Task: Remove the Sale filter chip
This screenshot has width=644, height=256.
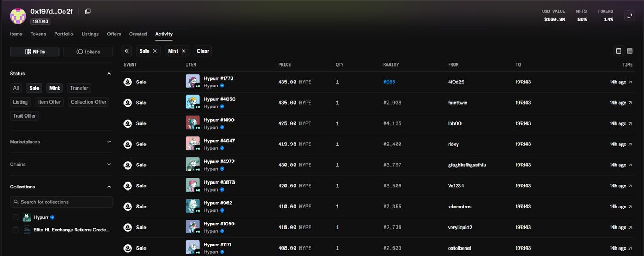Action: click(x=155, y=51)
